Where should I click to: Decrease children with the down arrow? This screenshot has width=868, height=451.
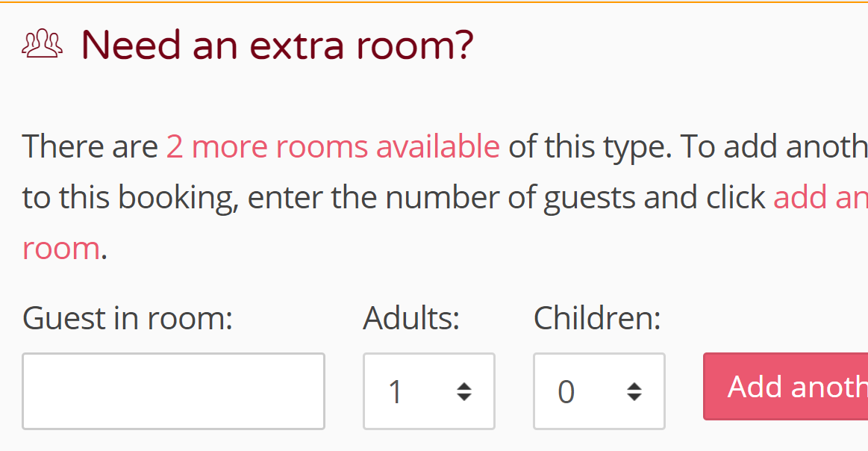click(x=634, y=397)
